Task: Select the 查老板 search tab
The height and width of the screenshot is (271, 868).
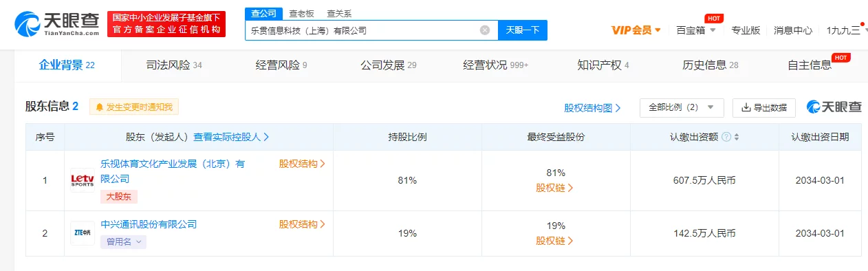Action: click(303, 13)
